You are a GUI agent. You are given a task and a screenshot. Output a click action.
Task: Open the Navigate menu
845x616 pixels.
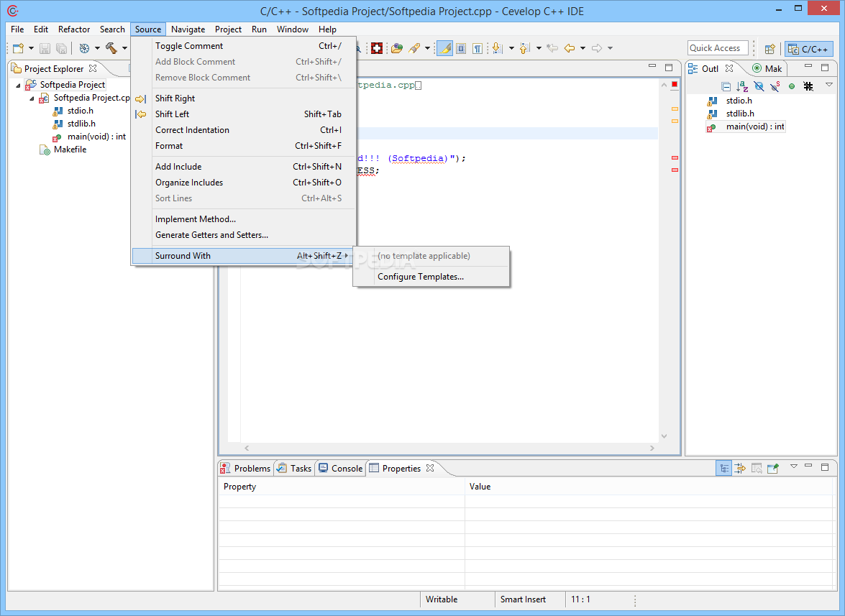click(x=188, y=29)
